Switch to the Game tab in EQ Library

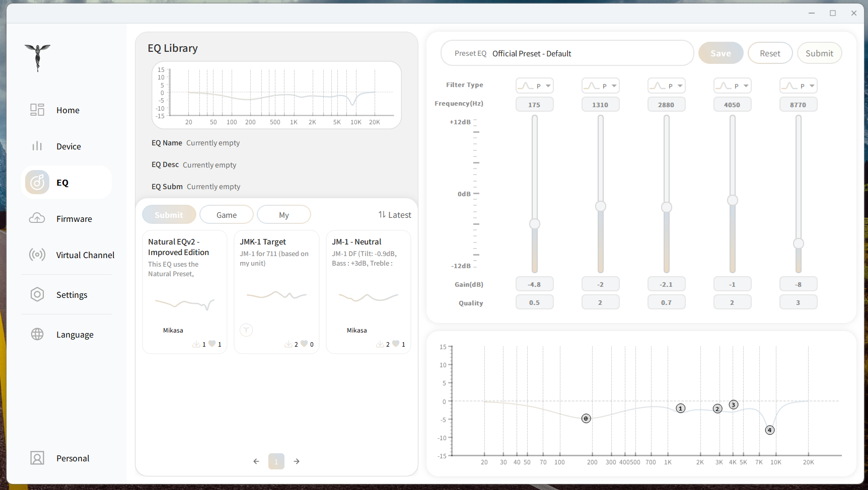(x=227, y=215)
